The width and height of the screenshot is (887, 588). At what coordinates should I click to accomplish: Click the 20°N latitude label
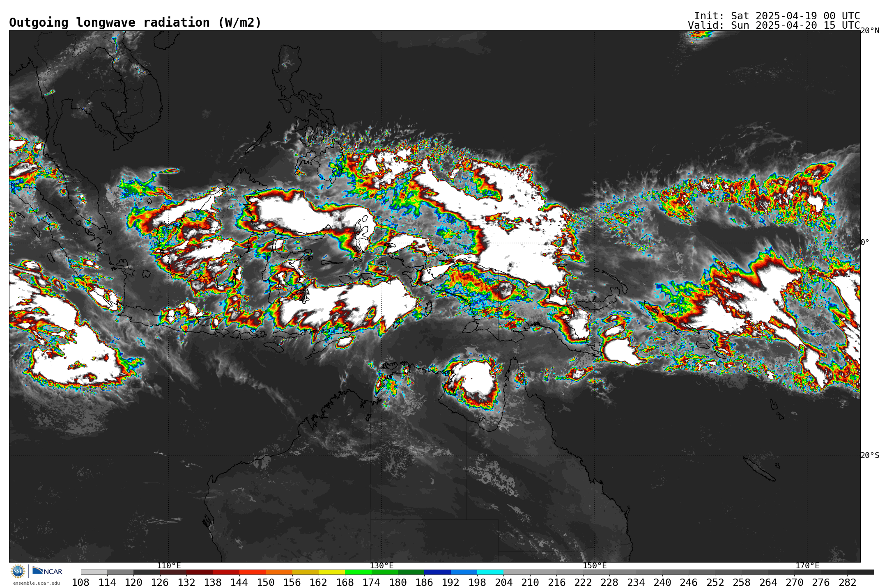coord(870,31)
